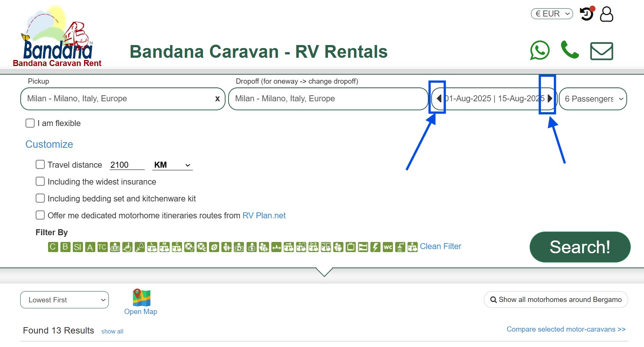Screen dimensions: 644x347
Task: Collapse the search panel arrow
Action: point(325,272)
